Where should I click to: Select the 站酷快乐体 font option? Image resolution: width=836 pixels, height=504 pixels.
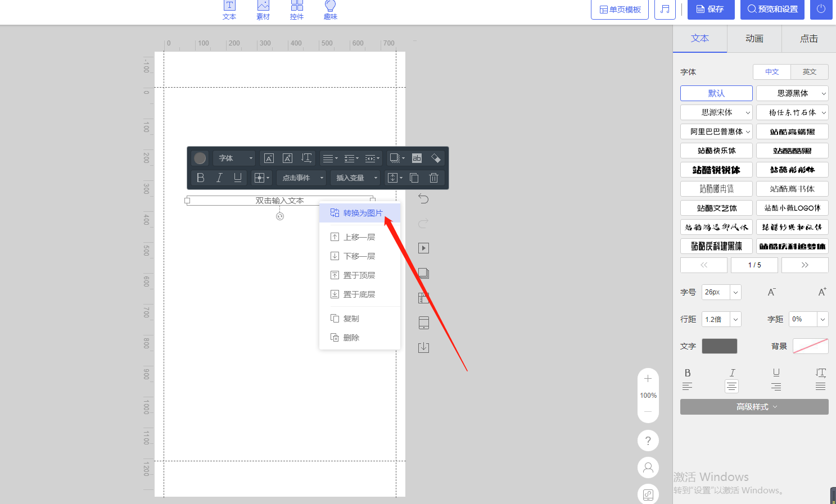click(716, 151)
